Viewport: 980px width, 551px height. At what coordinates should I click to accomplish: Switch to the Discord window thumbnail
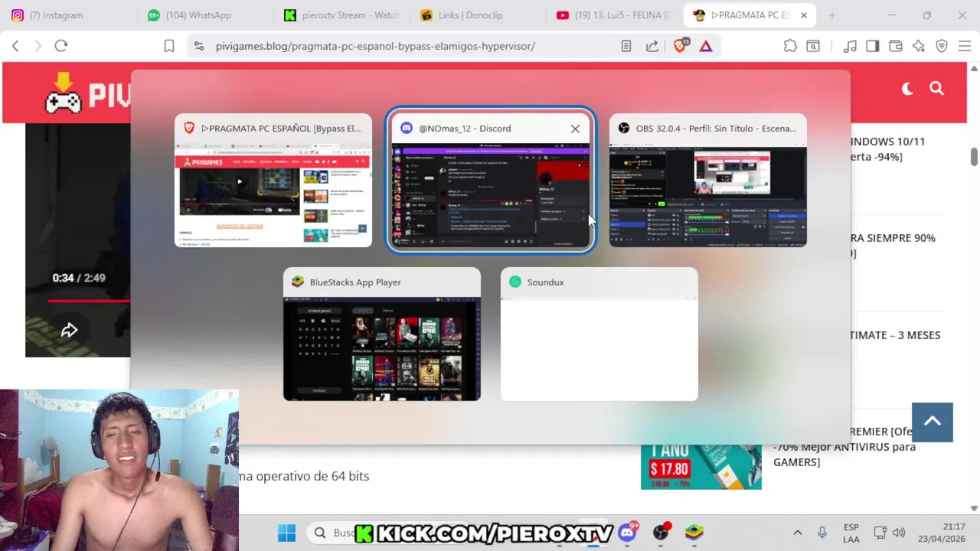coord(490,181)
